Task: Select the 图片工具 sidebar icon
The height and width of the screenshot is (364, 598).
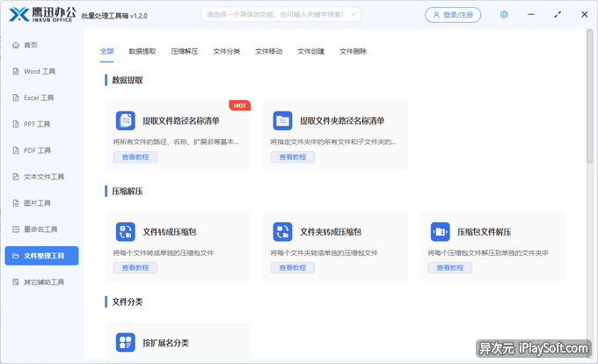Action: tap(16, 203)
